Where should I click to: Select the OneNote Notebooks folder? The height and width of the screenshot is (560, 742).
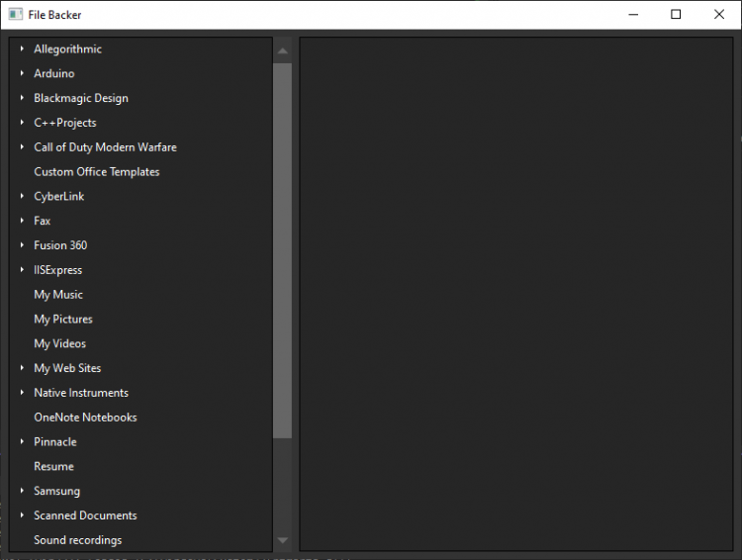click(85, 418)
